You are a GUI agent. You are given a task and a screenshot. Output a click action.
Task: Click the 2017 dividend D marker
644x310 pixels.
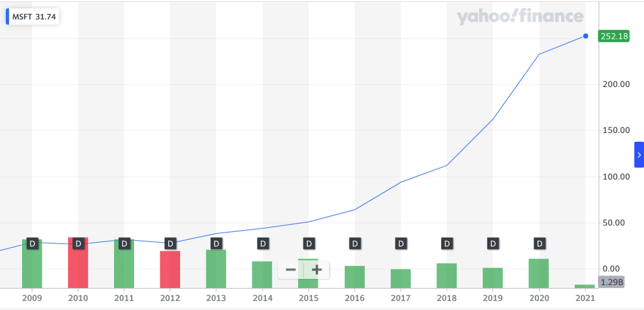point(401,243)
